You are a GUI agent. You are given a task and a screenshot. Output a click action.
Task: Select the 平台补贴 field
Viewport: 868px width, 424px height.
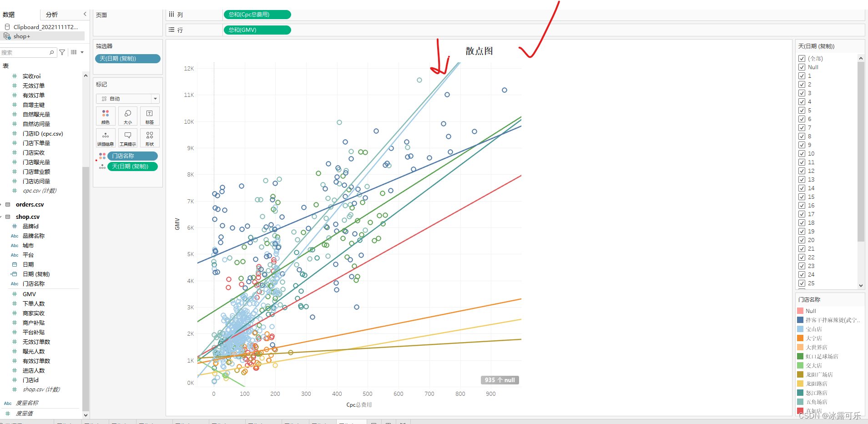click(x=34, y=333)
